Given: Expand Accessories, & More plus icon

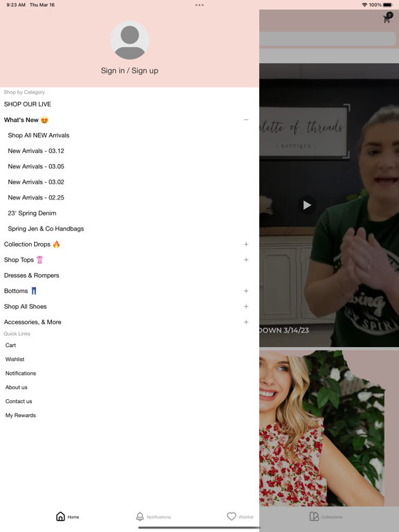Looking at the screenshot, I should click(x=246, y=322).
